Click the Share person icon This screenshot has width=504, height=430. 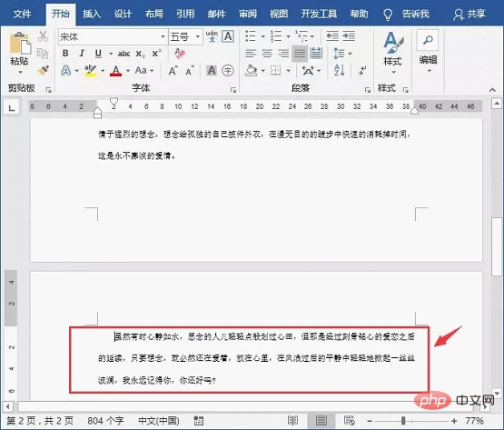pyautogui.click(x=458, y=15)
